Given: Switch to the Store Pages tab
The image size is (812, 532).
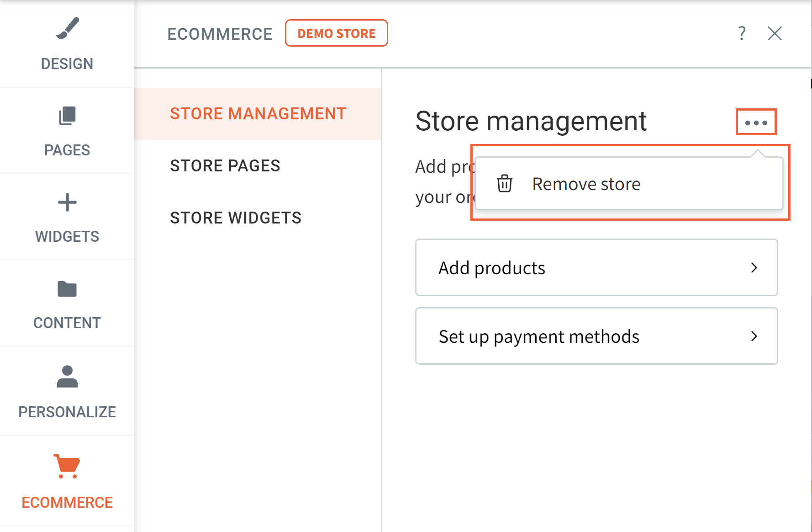Looking at the screenshot, I should pyautogui.click(x=225, y=166).
